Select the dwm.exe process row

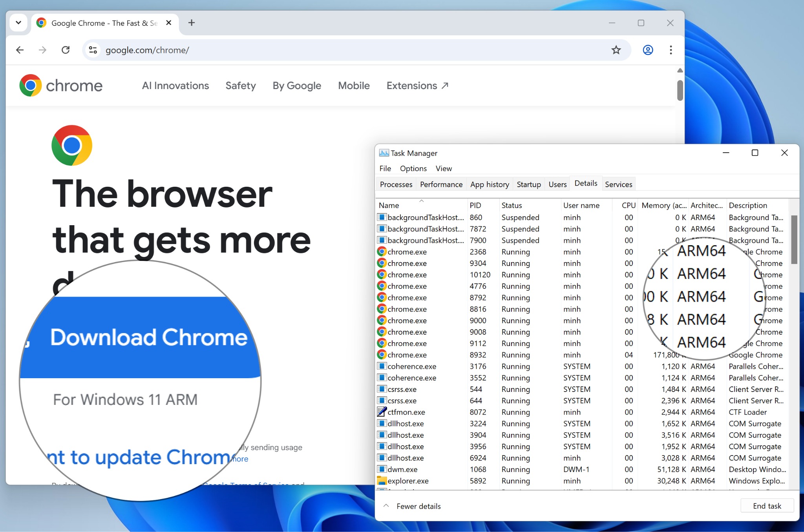click(x=582, y=469)
